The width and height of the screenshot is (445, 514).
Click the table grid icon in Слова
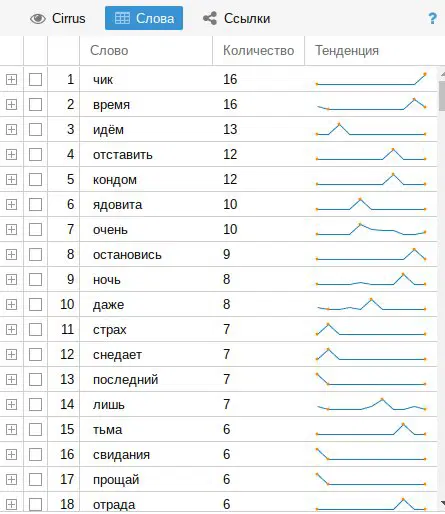(122, 18)
